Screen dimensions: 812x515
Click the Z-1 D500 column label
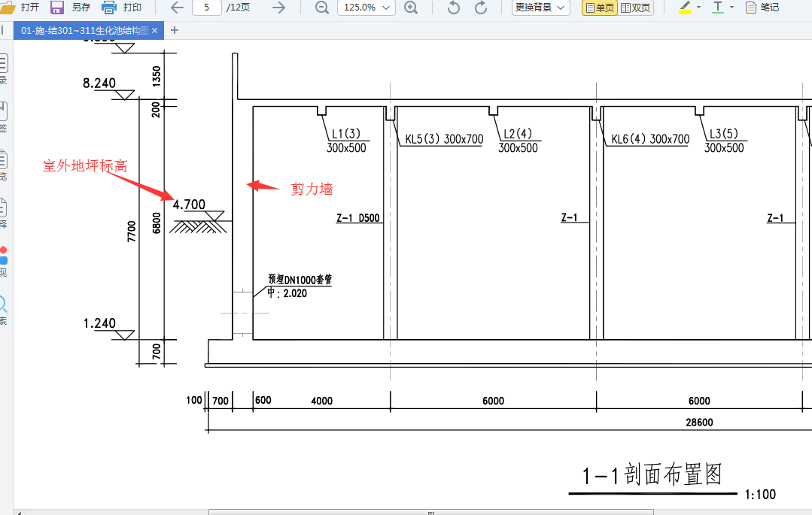358,218
